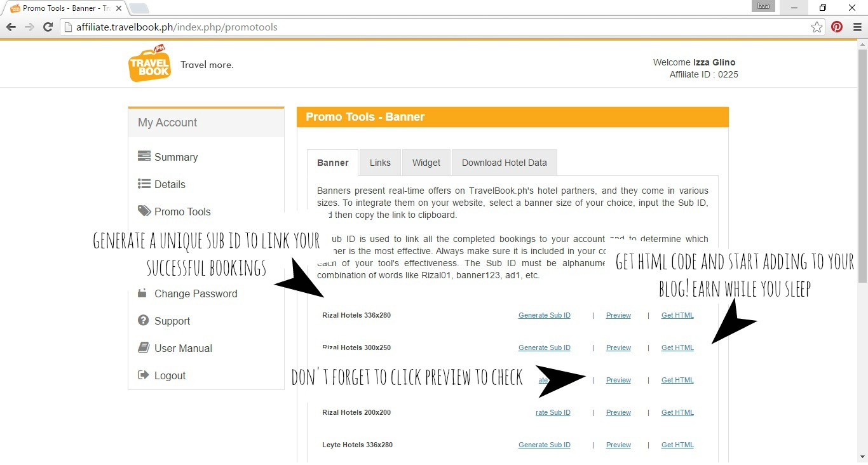Go forward in browser history
Screen dimensions: 868x465
(29, 27)
